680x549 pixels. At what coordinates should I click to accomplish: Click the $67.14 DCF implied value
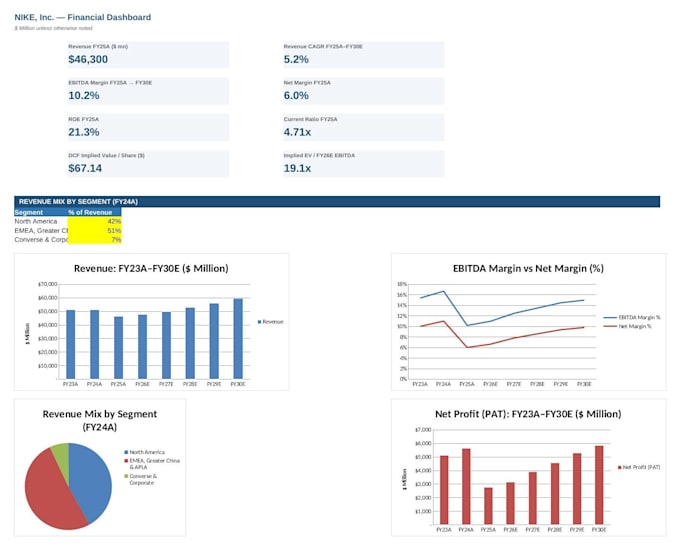pyautogui.click(x=85, y=168)
